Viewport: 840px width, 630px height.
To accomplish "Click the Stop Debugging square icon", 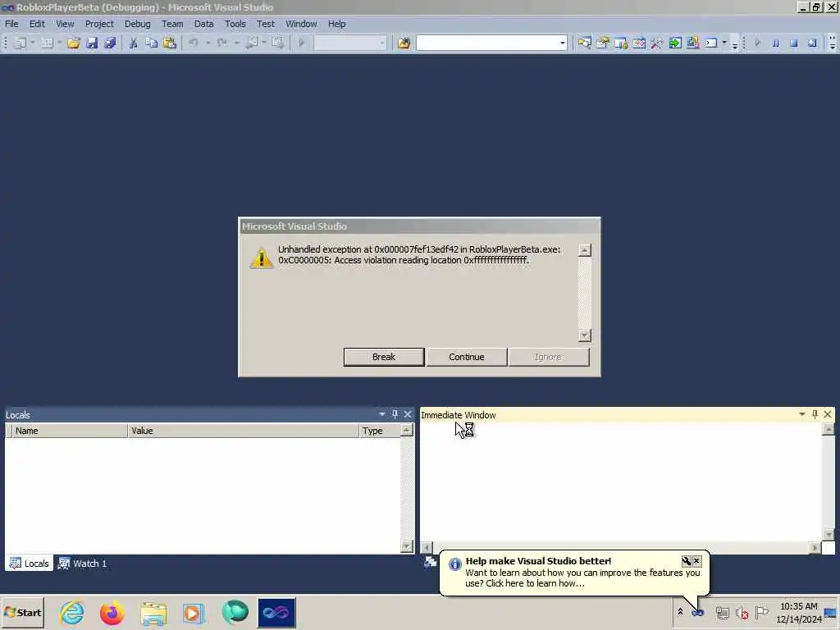I will 794,43.
